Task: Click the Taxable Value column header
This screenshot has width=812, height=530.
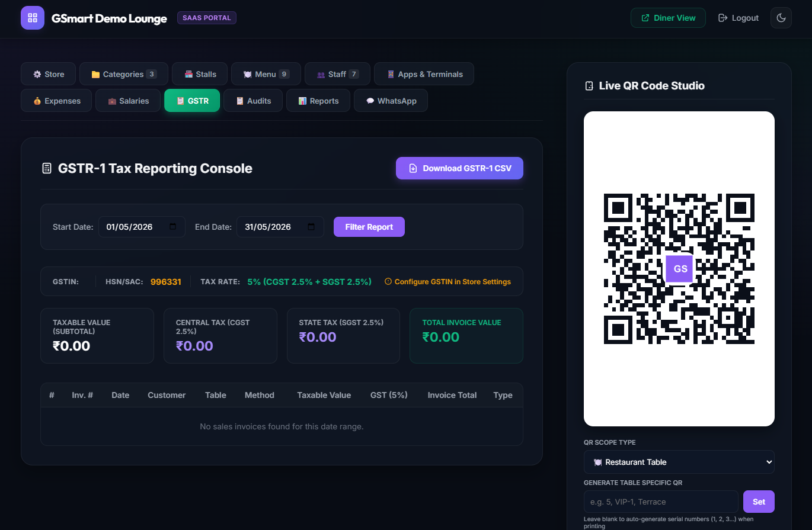Action: coord(324,395)
